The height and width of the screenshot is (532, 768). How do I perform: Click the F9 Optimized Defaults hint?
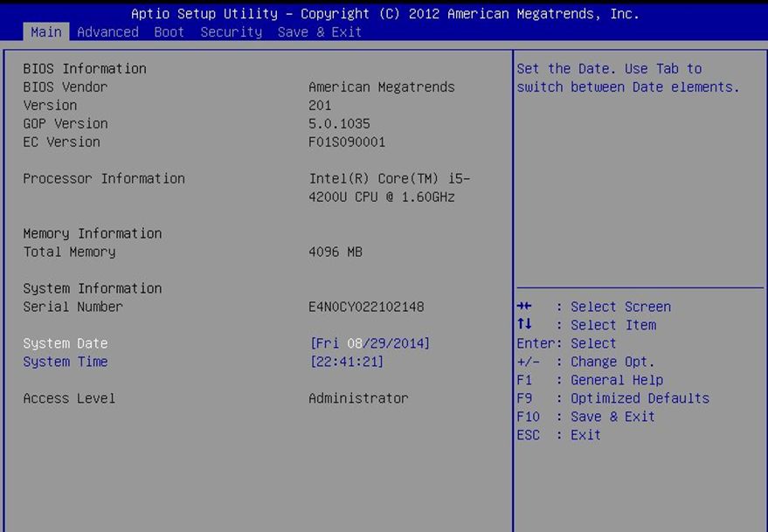pyautogui.click(x=612, y=398)
